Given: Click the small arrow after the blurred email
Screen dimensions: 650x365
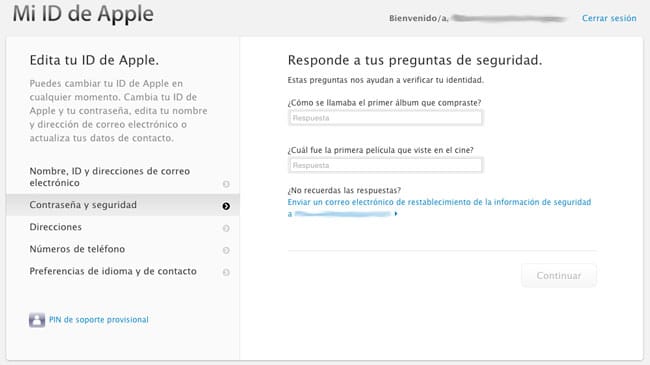Looking at the screenshot, I should 396,214.
